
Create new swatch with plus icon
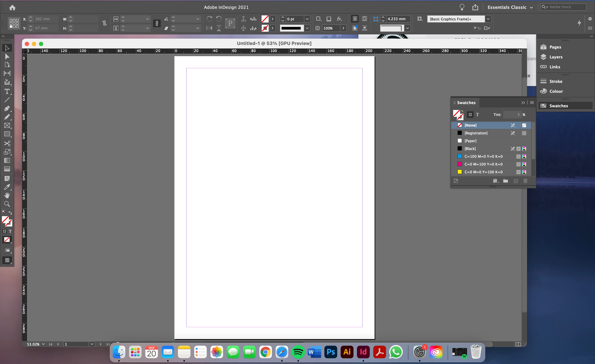pyautogui.click(x=516, y=181)
